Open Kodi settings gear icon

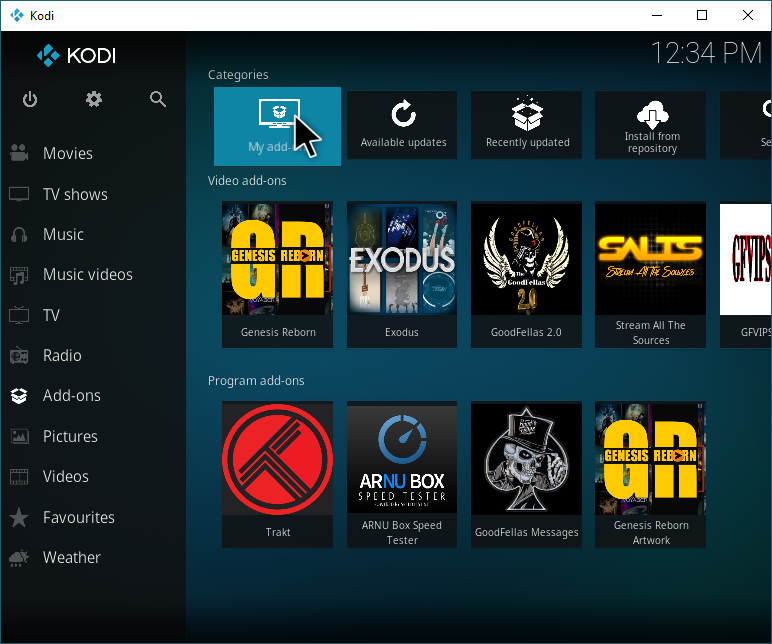94,99
